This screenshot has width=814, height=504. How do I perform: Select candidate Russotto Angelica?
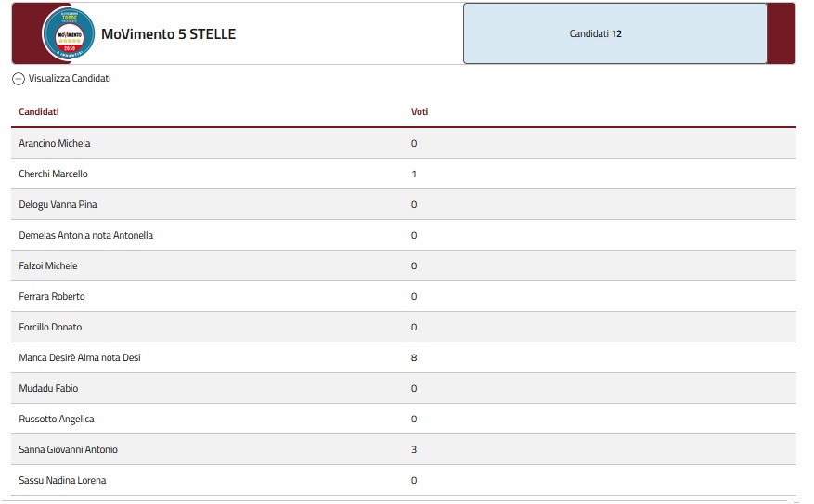point(56,419)
